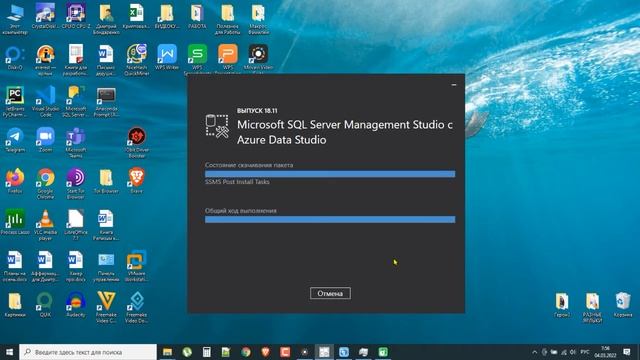This screenshot has height=360, width=640.
Task: Launch Microsoft Teams from the desktop
Action: point(76,143)
